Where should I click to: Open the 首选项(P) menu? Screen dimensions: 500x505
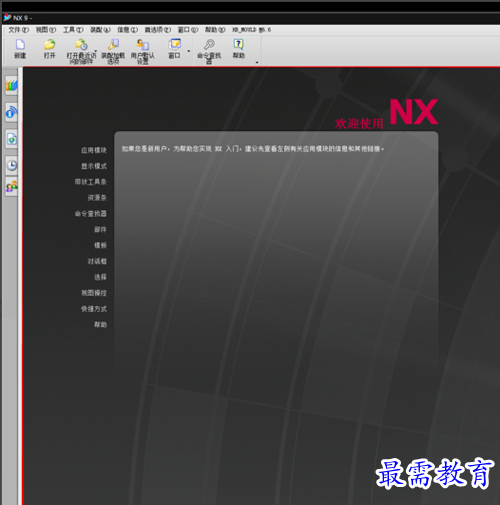click(157, 30)
